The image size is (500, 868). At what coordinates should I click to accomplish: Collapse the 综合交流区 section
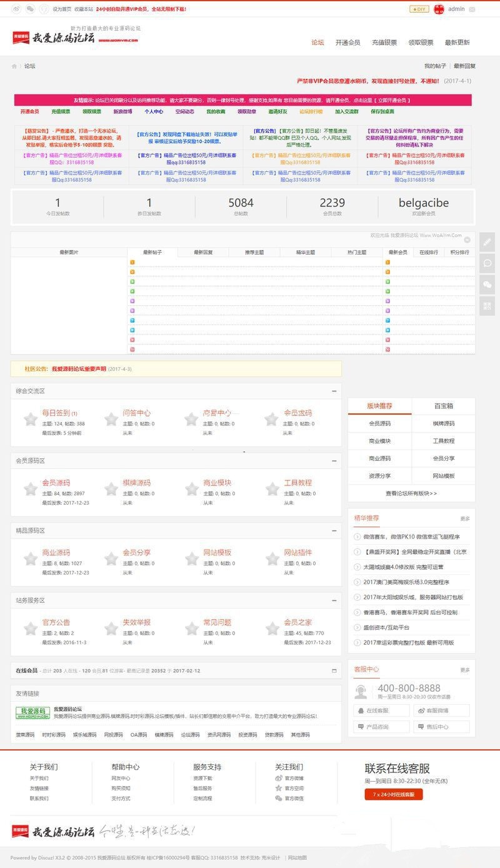pos(334,391)
